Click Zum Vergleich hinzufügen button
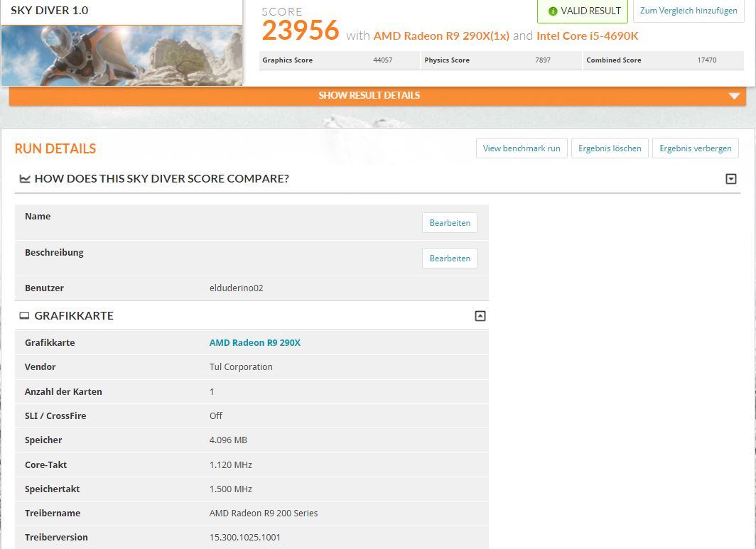 click(688, 11)
